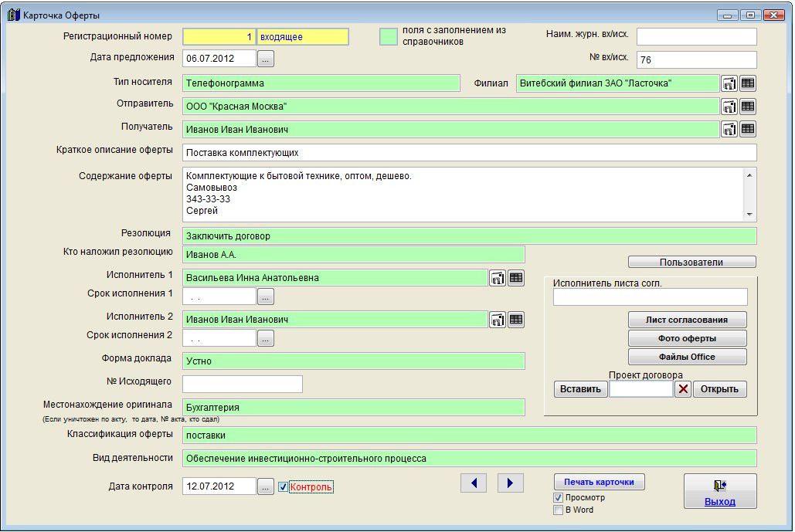Click the green reference-field legend swatch
795x532 pixels.
(389, 36)
